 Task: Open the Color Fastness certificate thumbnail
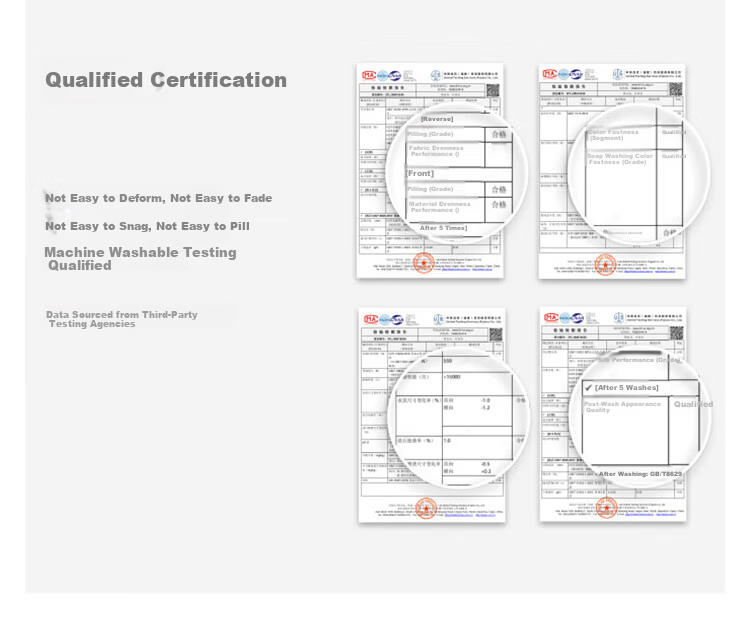coord(612,171)
